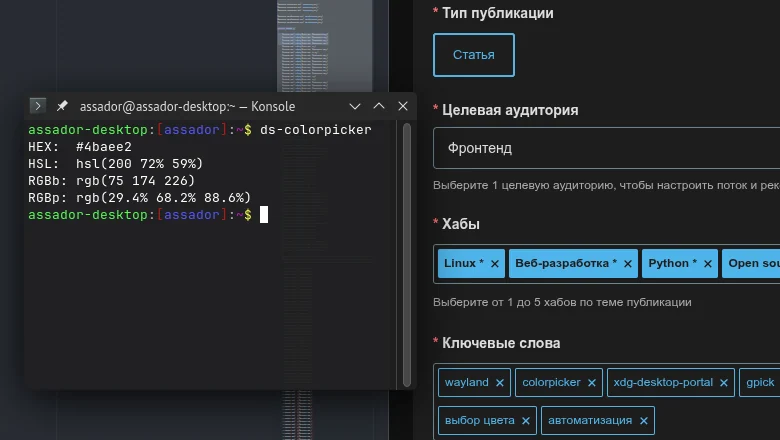Remove the xdg-desktop-portal keyword
780x440 pixels.
point(724,383)
